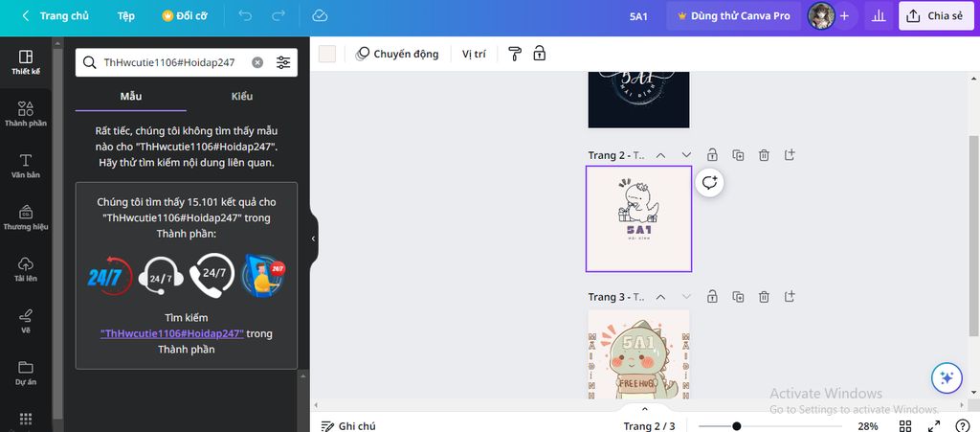Move Trang 3 page up
The width and height of the screenshot is (980, 432).
point(660,297)
